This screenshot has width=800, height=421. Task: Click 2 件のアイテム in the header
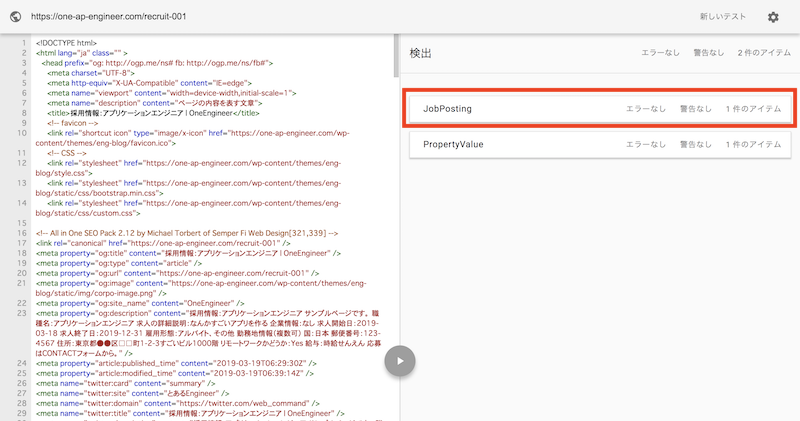[764, 53]
